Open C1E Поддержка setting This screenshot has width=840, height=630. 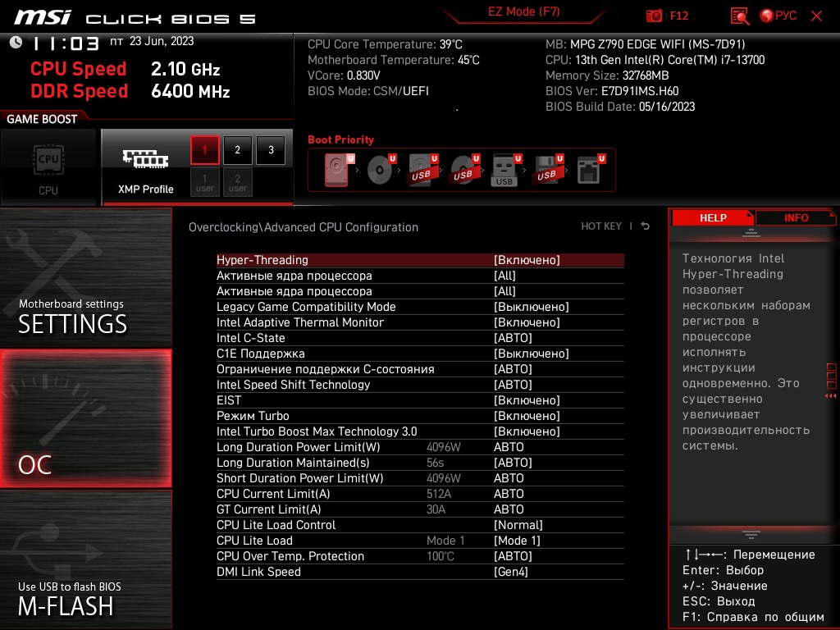[420, 354]
